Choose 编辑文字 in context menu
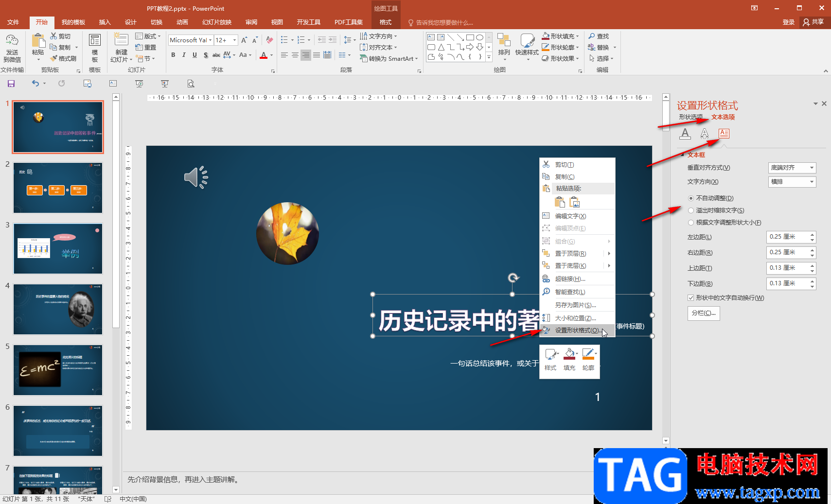Image resolution: width=831 pixels, height=504 pixels. (578, 216)
